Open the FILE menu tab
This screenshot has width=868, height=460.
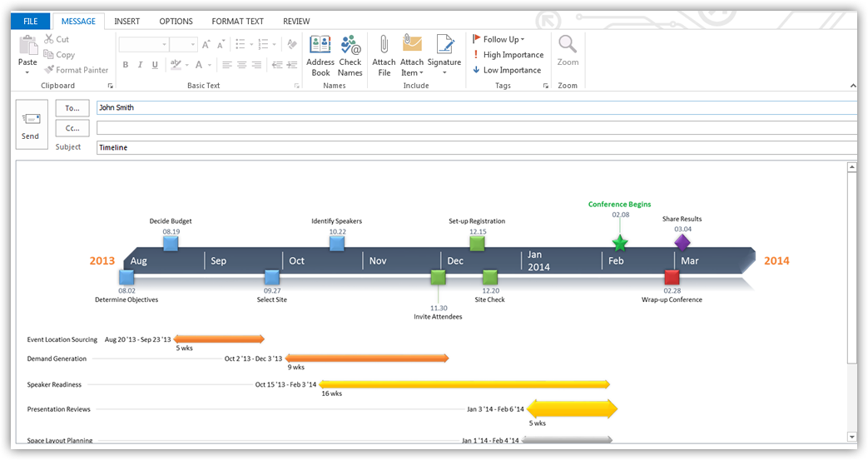tap(30, 21)
